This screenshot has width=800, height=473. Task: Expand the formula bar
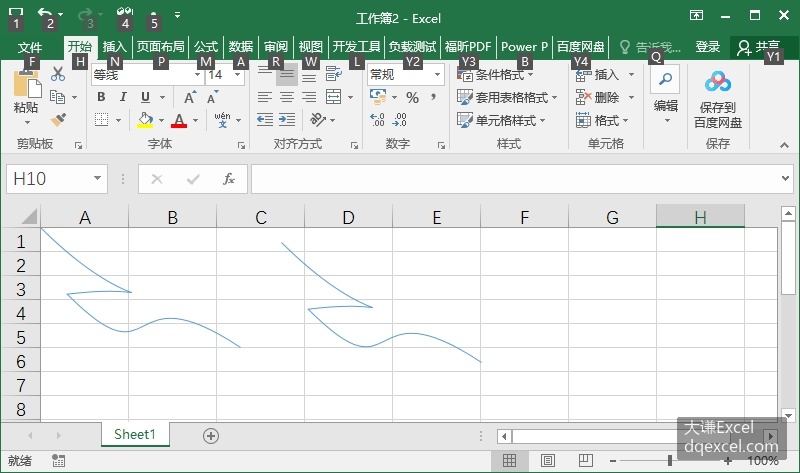coord(785,178)
